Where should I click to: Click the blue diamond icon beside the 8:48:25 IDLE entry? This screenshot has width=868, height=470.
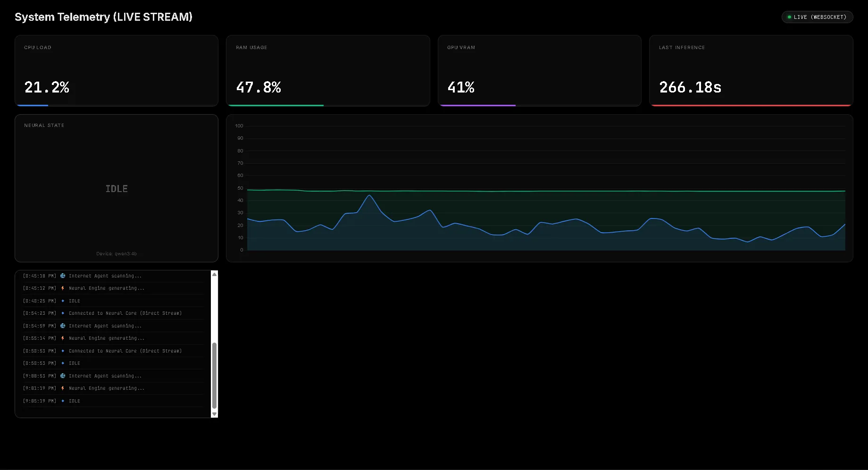63,301
